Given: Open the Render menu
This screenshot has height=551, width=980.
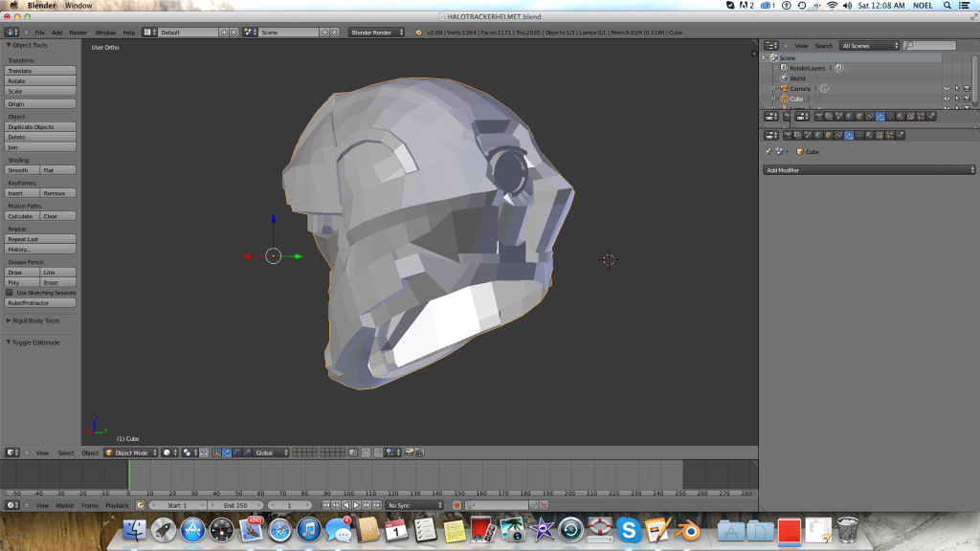Looking at the screenshot, I should [x=78, y=33].
